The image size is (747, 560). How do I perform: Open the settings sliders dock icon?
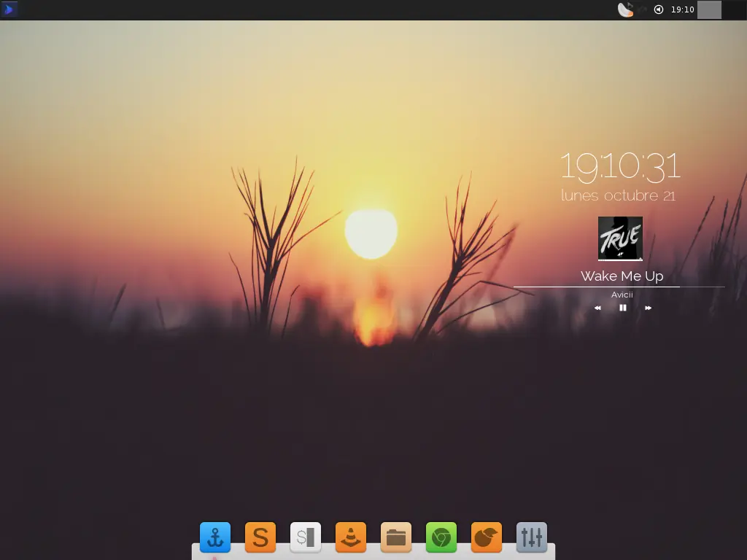pos(532,537)
